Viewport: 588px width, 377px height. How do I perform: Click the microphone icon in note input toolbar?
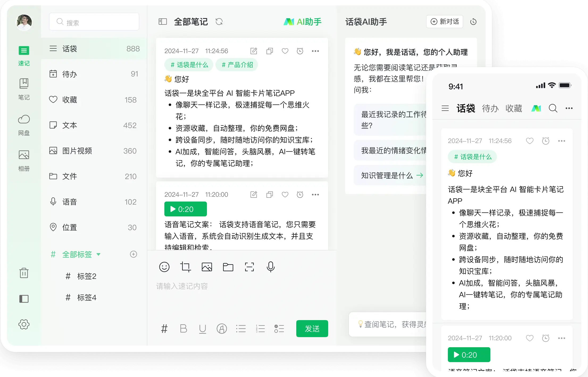[270, 267]
